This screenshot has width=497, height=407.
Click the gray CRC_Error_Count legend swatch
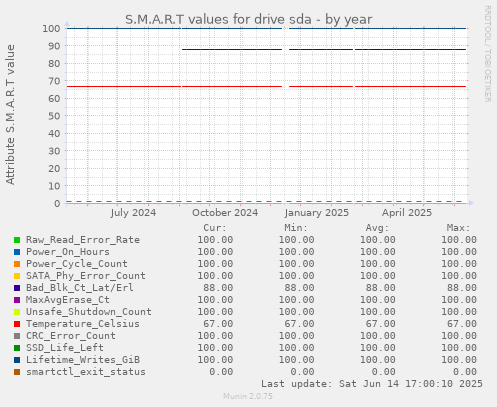pyautogui.click(x=17, y=336)
